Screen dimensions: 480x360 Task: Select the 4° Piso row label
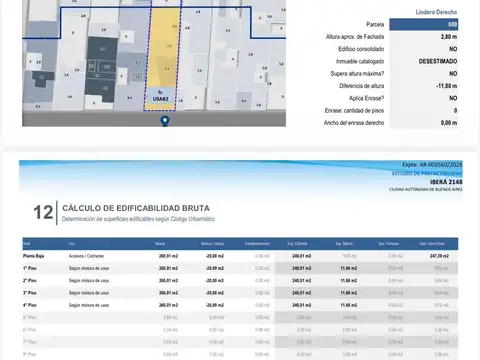(30, 305)
